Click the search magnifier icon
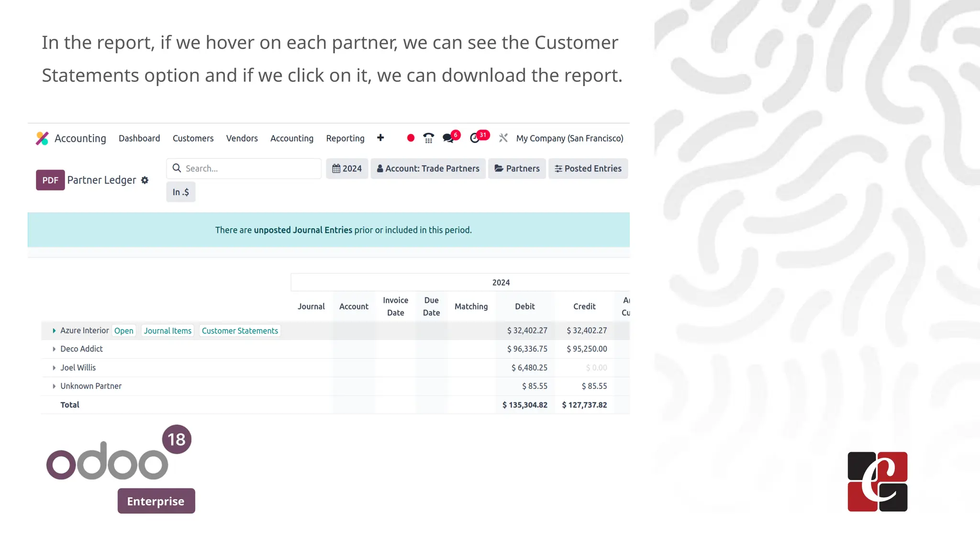This screenshot has width=980, height=551. click(177, 168)
